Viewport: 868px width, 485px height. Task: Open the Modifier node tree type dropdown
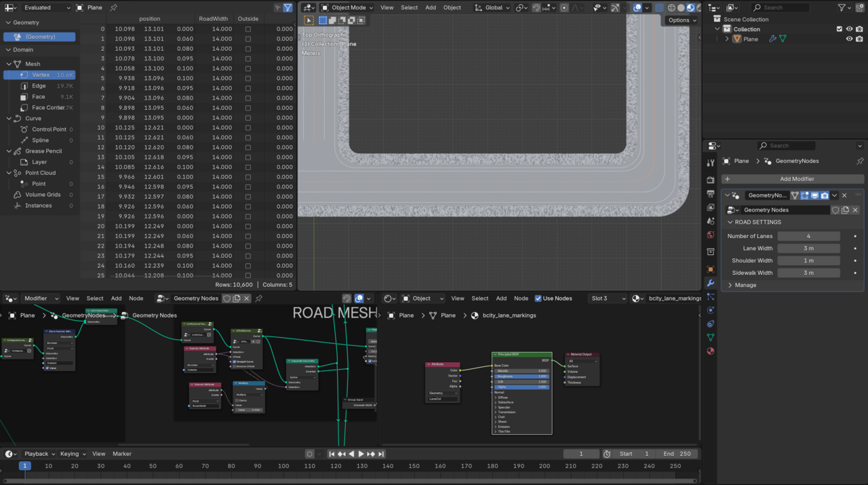41,298
